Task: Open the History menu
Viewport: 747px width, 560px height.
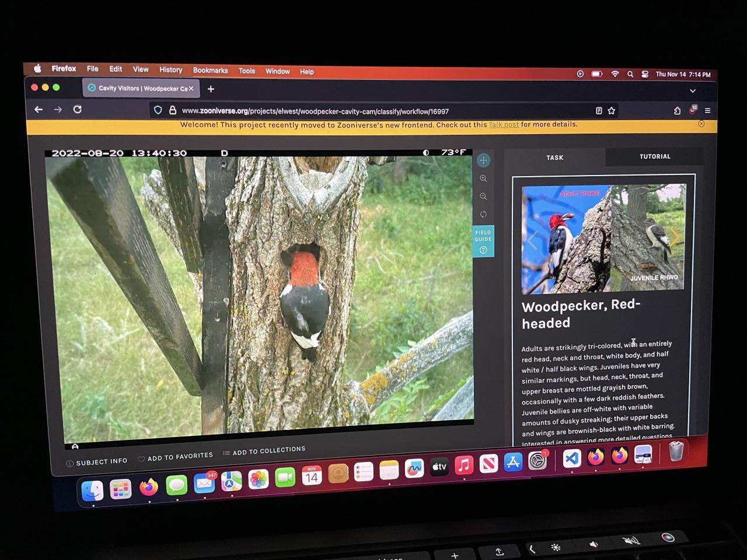Action: 170,69
